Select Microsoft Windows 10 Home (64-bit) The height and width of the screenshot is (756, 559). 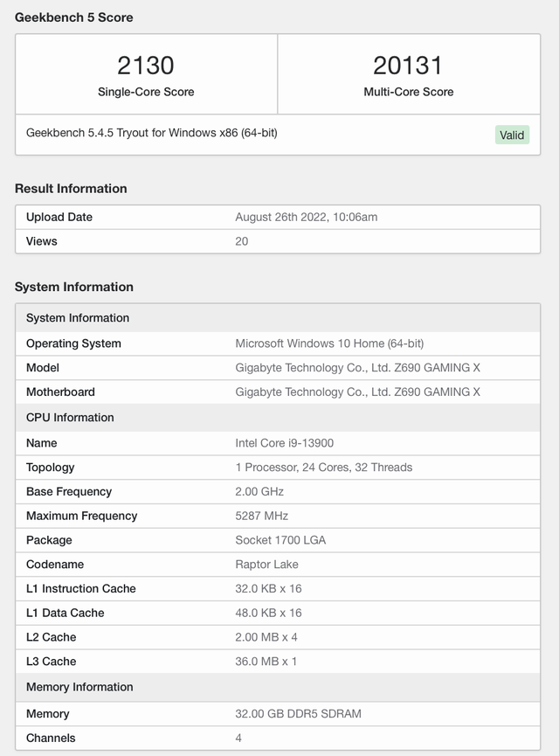pyautogui.click(x=329, y=343)
